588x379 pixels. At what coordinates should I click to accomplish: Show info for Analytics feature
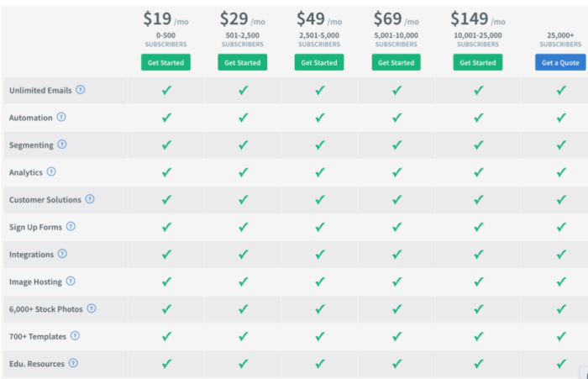pos(51,172)
